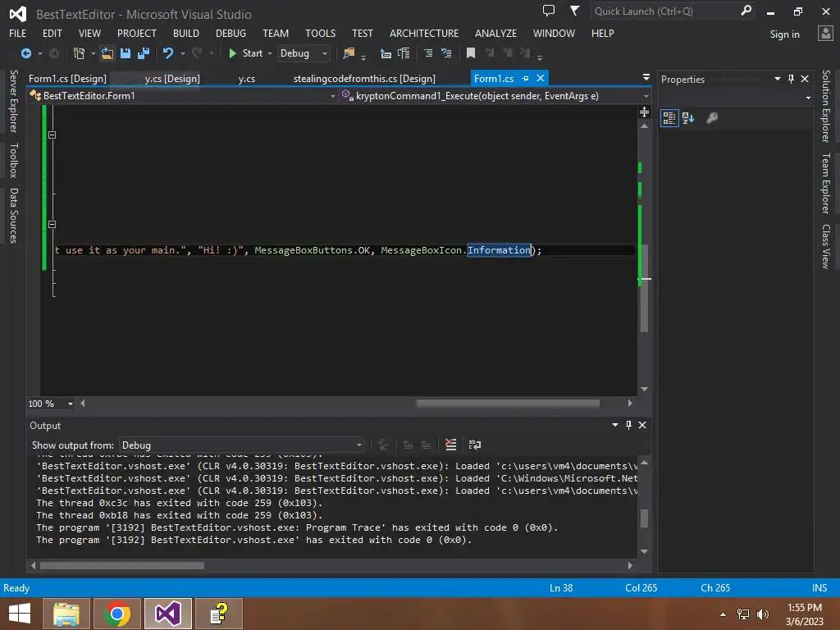The image size is (840, 630).
Task: Open the DEBUG menu
Action: [231, 33]
